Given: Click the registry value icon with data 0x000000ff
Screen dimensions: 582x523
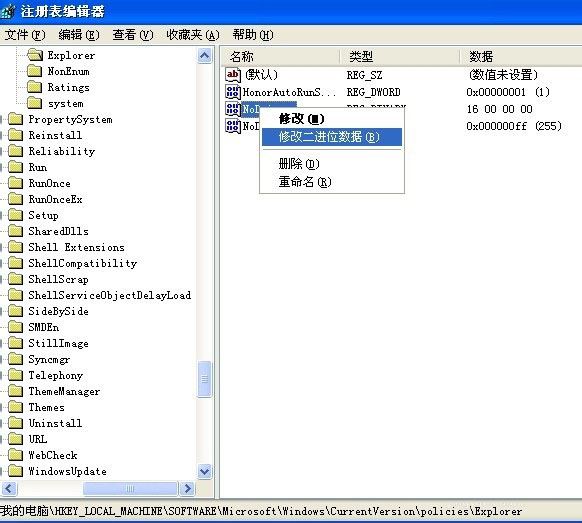Looking at the screenshot, I should pos(233,126).
